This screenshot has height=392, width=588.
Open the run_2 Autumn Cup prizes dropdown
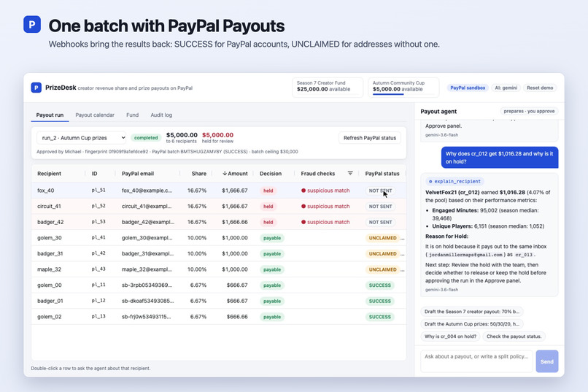pyautogui.click(x=82, y=138)
